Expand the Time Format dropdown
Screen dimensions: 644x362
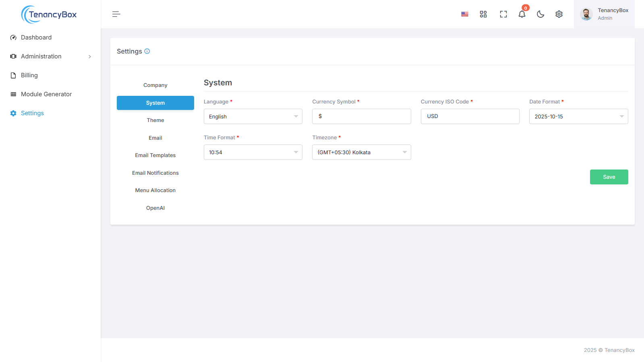point(253,152)
